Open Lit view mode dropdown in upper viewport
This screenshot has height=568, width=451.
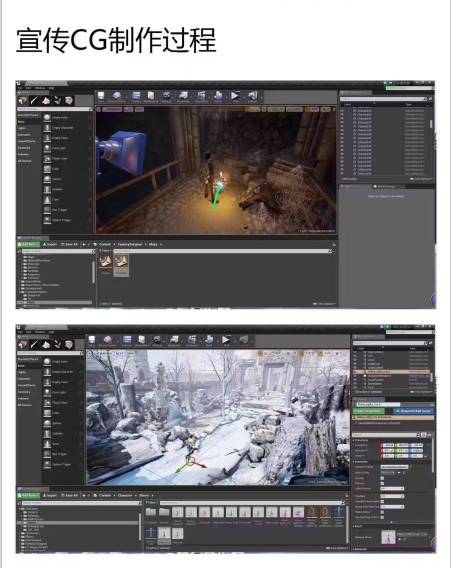[x=129, y=109]
